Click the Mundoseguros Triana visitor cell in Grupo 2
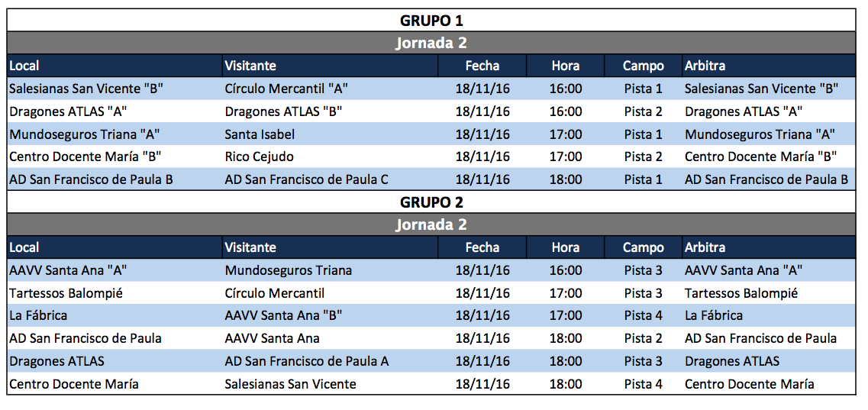 pos(289,270)
